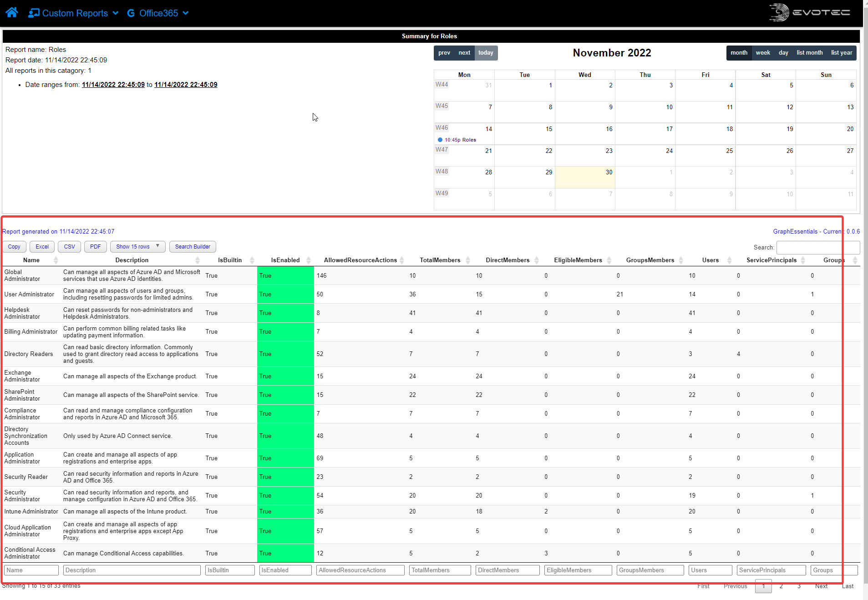Sort table by DirectMembers column

tap(508, 260)
